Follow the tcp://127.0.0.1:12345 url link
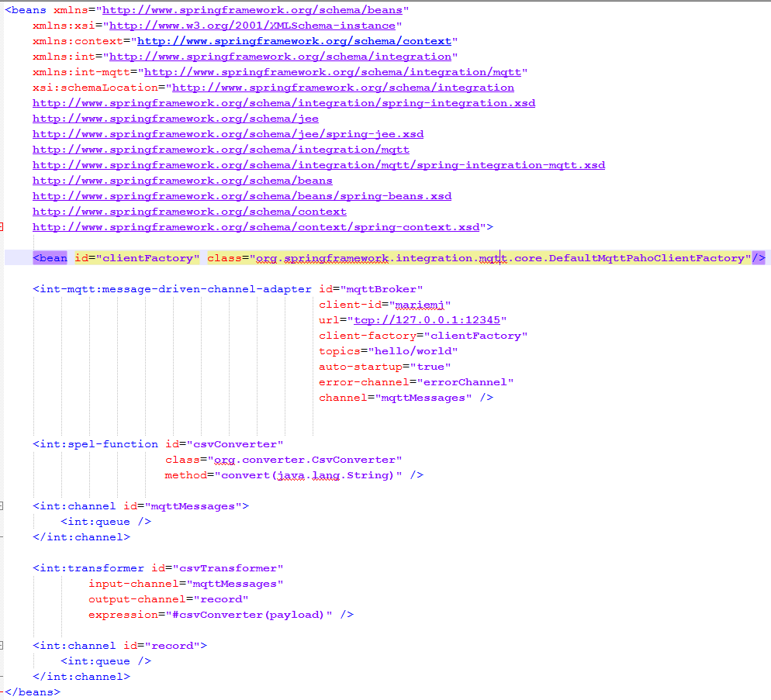 (x=427, y=320)
